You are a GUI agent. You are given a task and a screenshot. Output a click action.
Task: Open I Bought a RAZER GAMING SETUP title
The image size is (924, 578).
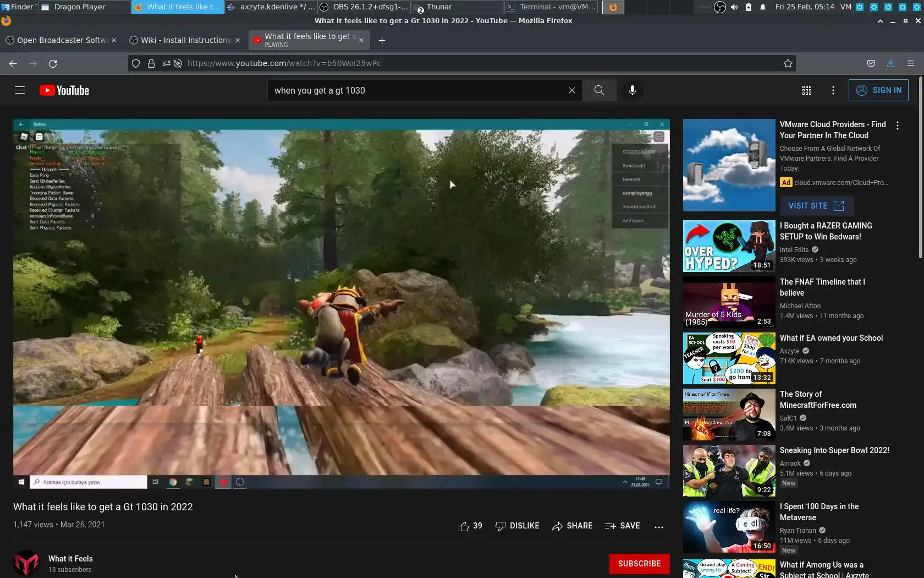[826, 231]
